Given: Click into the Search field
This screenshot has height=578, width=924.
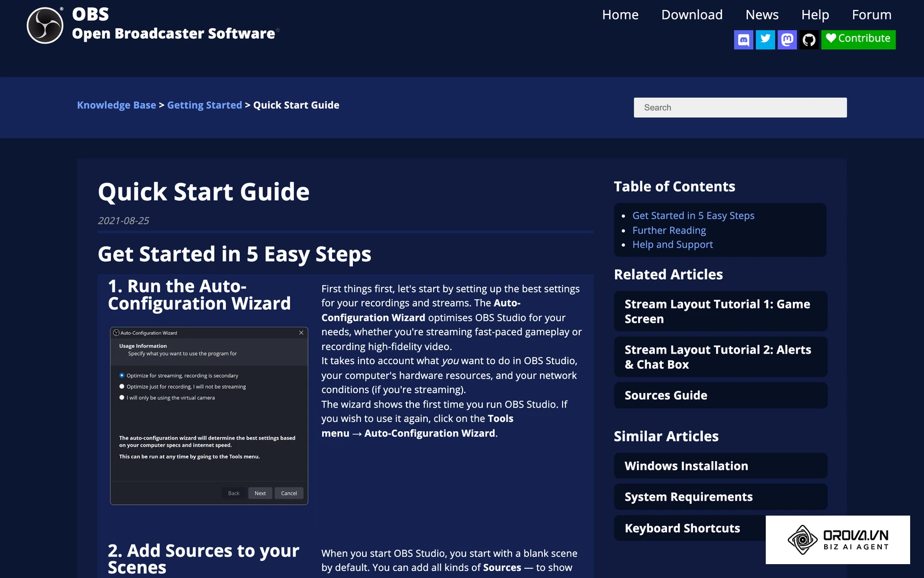Looking at the screenshot, I should click(740, 108).
